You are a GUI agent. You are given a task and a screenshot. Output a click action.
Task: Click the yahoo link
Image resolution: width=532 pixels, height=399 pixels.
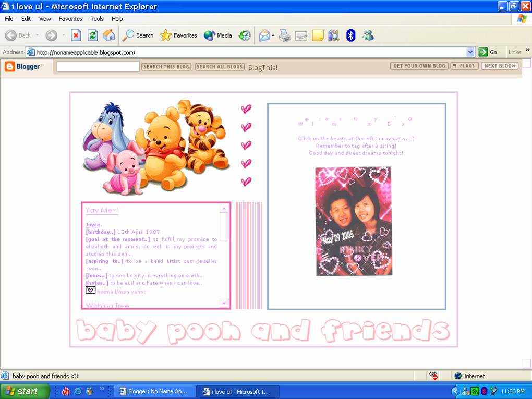click(x=137, y=292)
